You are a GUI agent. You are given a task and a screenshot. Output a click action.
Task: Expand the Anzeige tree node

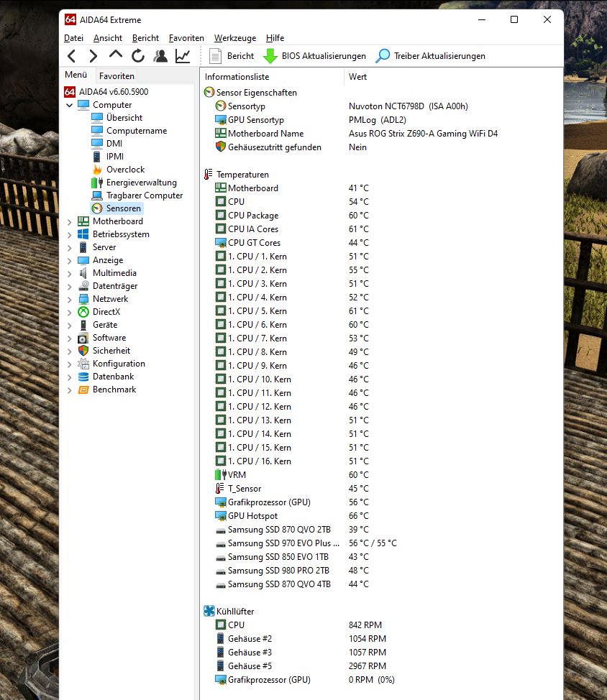tap(69, 261)
